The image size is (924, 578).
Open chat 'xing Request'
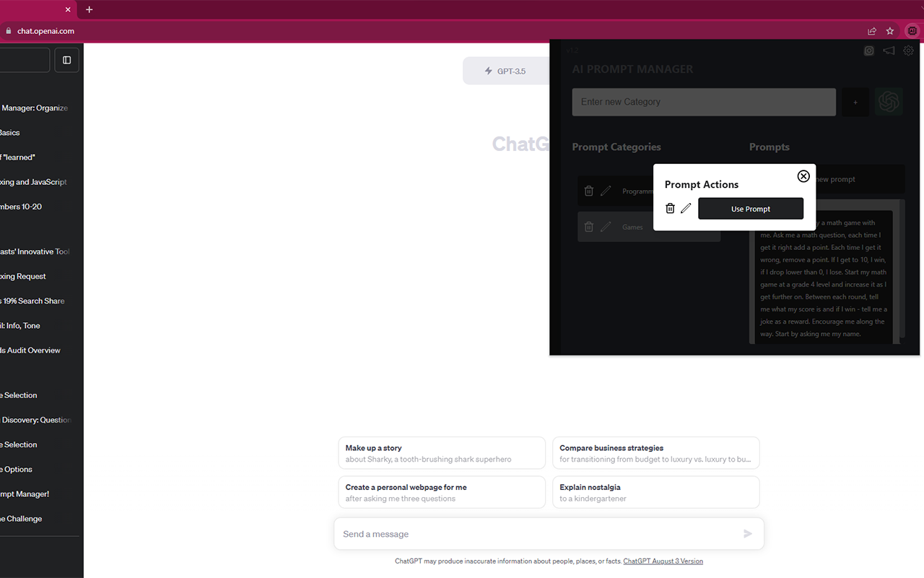(23, 277)
